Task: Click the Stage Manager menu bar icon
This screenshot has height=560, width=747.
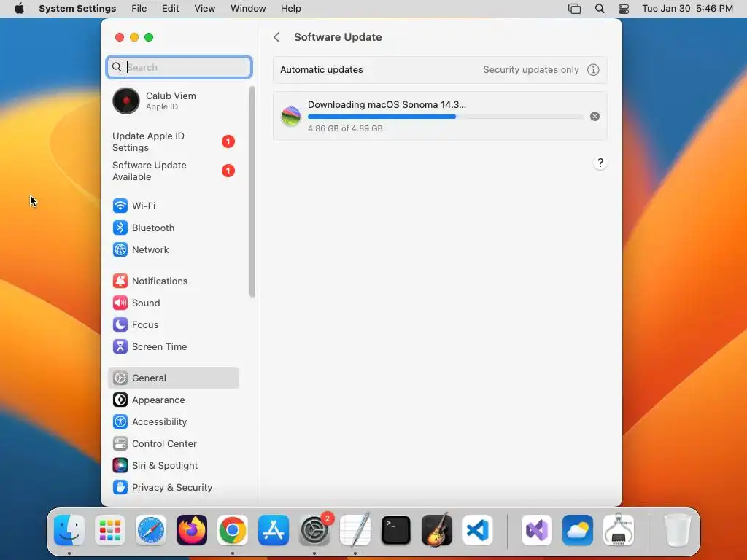Action: 575,9
